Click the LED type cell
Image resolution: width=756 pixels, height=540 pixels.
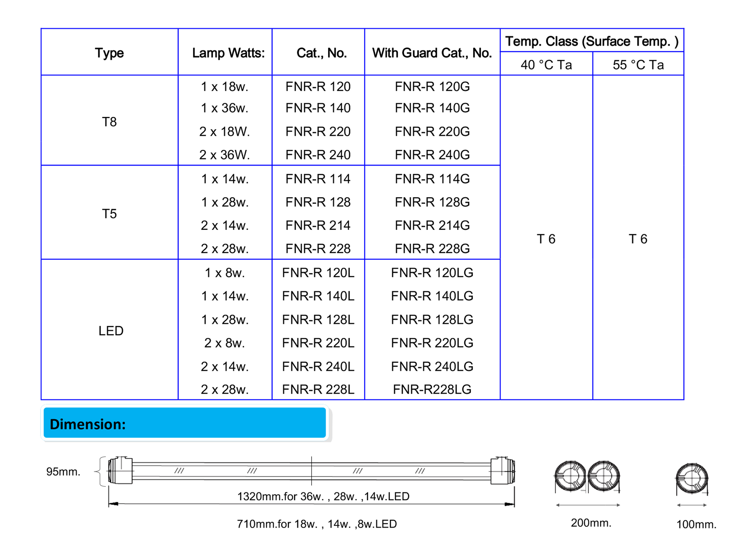(x=111, y=331)
